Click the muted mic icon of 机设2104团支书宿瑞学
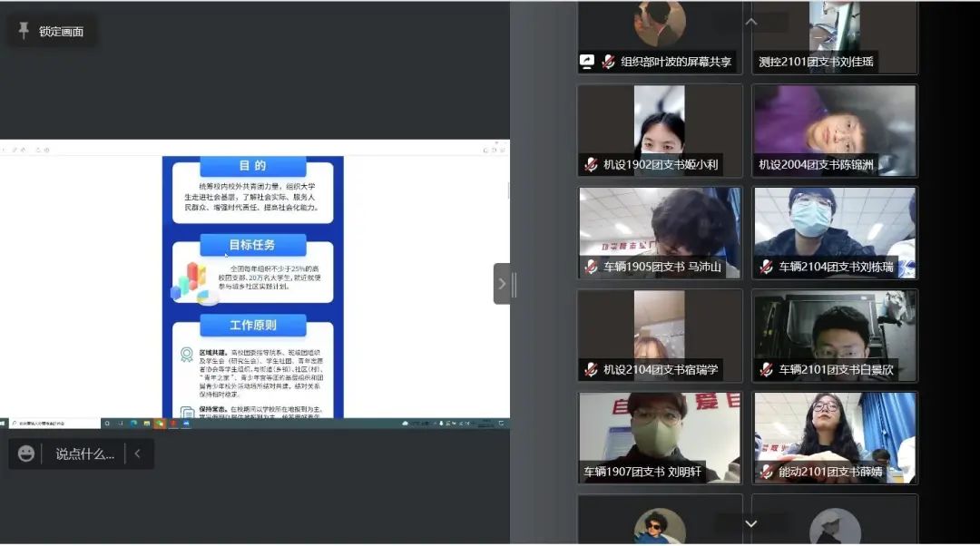The height and width of the screenshot is (546, 980). [x=591, y=369]
